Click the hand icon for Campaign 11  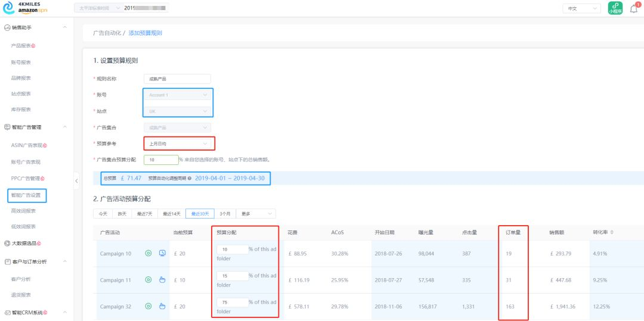[x=162, y=280]
